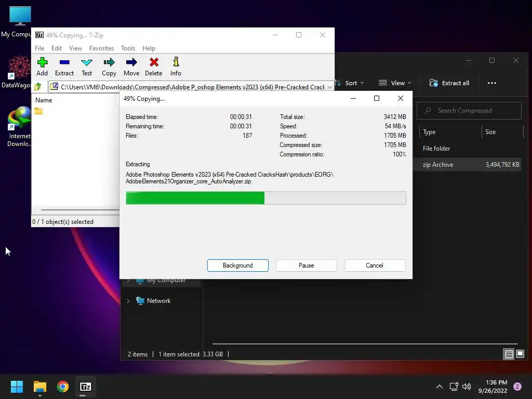Screen dimensions: 532x399
Task: Click the Copy toolbar icon in 7-Zip
Action: click(x=109, y=66)
